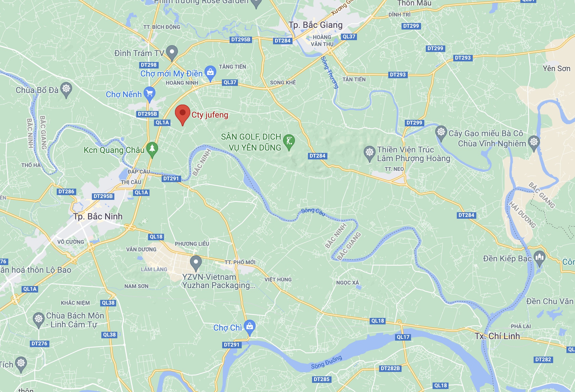Click the Tp. Bắc Giang city label
Image resolution: width=575 pixels, height=392 pixels.
[316, 25]
